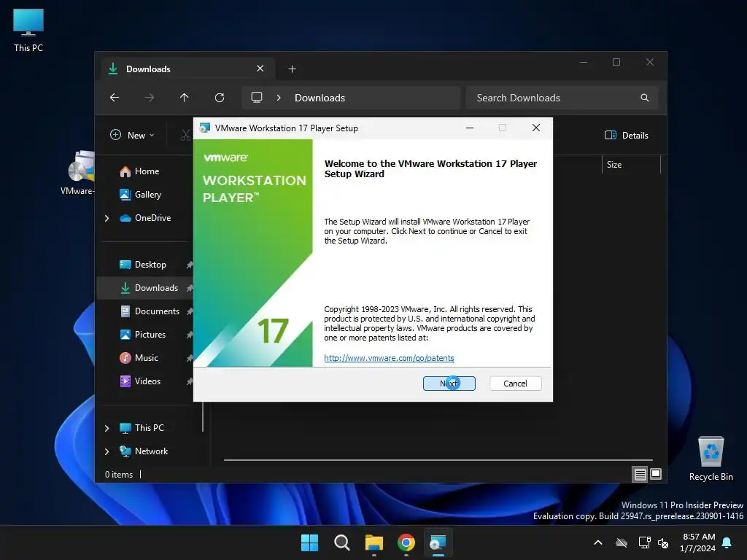The image size is (747, 560).
Task: Select the This PC desktop icon
Action: tap(28, 30)
